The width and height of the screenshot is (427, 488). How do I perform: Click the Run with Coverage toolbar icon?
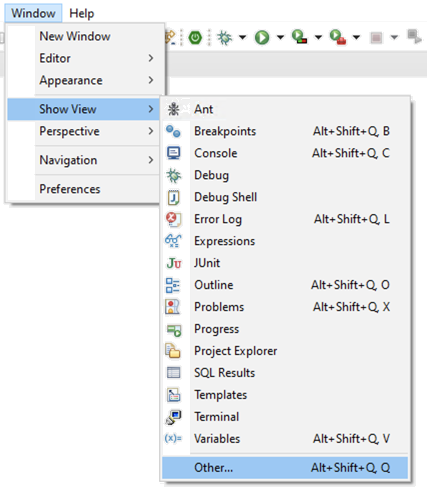coord(299,37)
